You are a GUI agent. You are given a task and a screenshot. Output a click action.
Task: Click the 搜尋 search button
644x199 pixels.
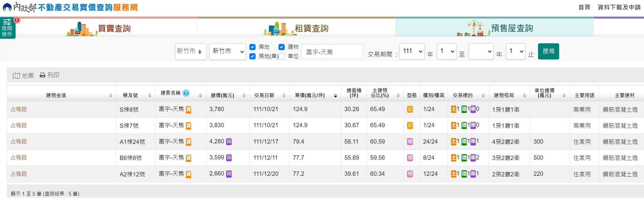pos(549,51)
